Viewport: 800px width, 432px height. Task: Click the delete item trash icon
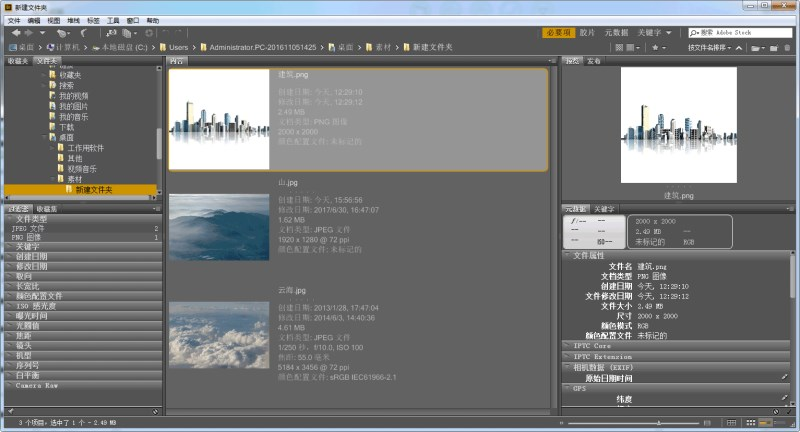(788, 47)
